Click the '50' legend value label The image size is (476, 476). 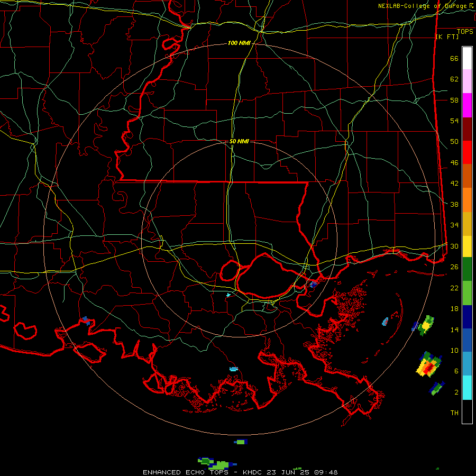454,142
